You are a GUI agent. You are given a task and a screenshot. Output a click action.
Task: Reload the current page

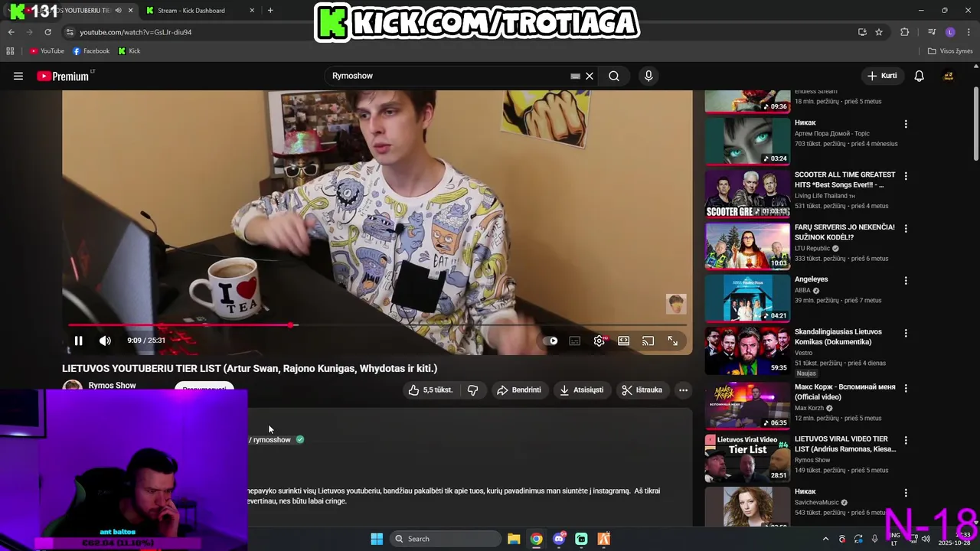[x=47, y=32]
